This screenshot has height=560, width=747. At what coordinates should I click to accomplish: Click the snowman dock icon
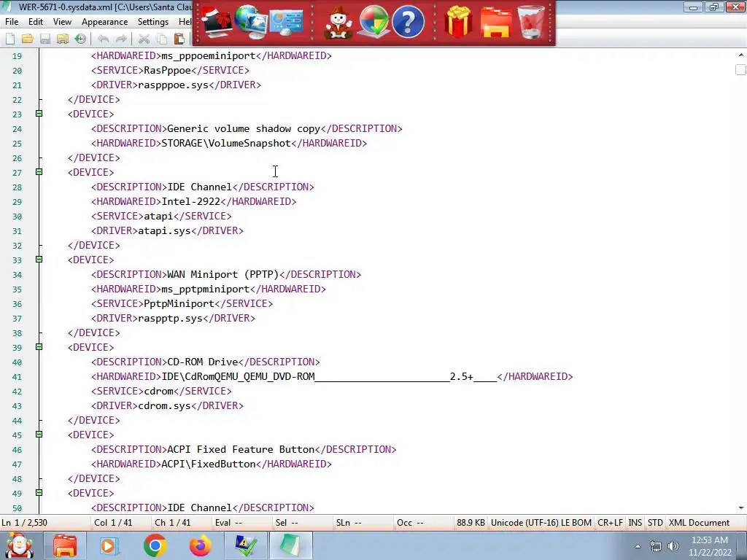point(338,22)
